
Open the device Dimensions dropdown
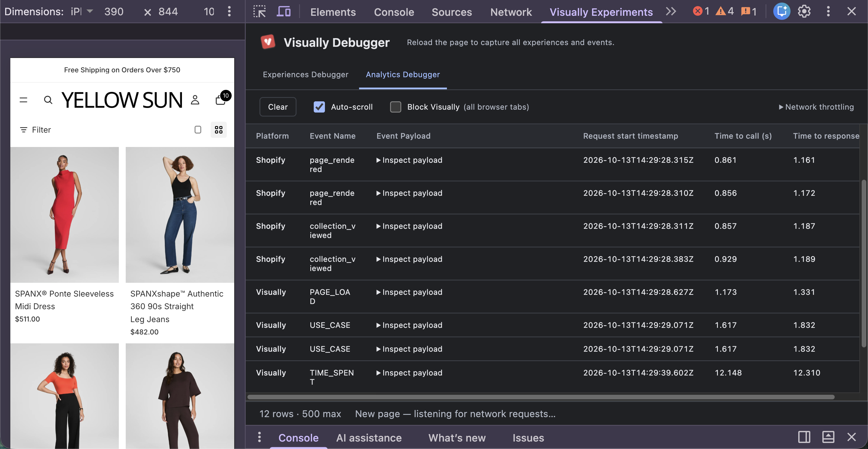point(82,11)
